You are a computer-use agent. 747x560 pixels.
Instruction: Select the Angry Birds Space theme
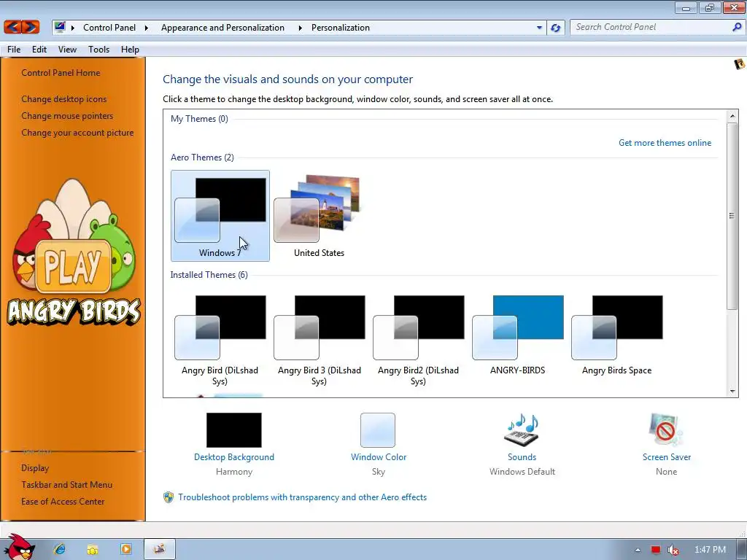click(x=617, y=335)
